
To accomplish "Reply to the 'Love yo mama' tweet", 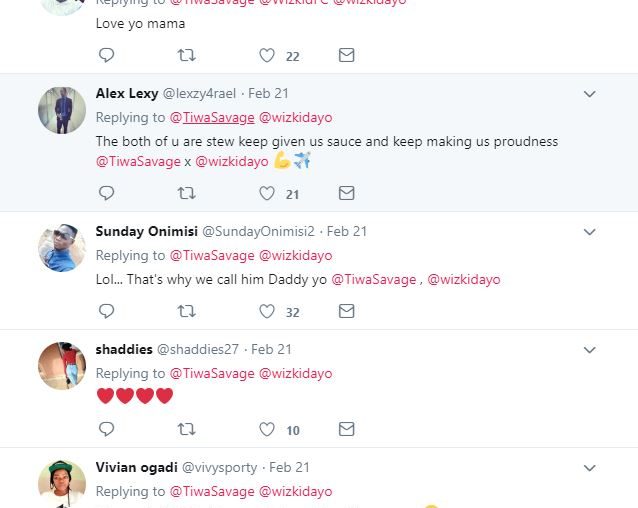I will tap(106, 55).
